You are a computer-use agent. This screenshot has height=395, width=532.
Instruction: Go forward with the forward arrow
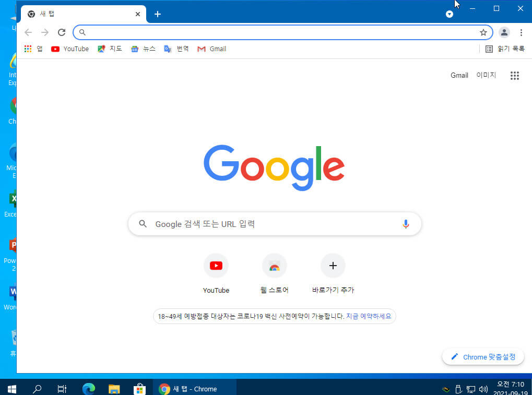(x=45, y=32)
